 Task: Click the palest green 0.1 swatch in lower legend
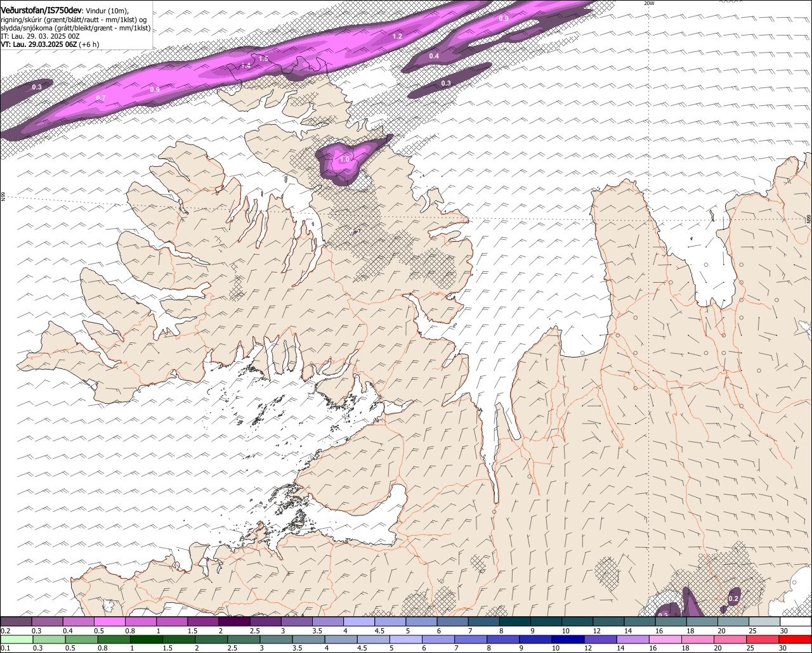pos(16,640)
